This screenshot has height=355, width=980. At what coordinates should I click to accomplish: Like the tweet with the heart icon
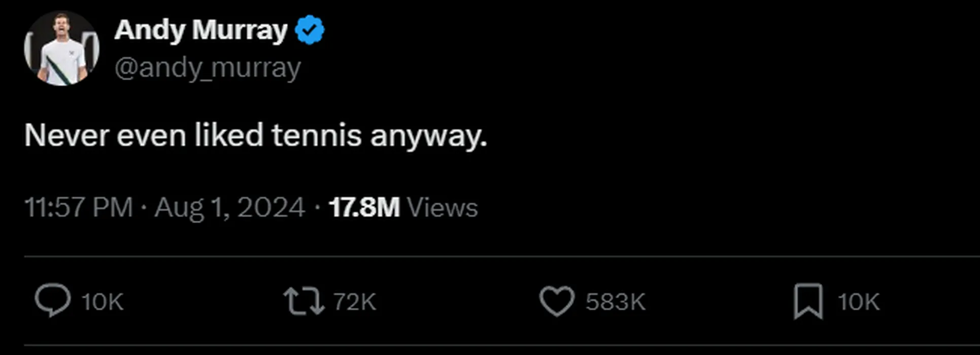tap(556, 301)
